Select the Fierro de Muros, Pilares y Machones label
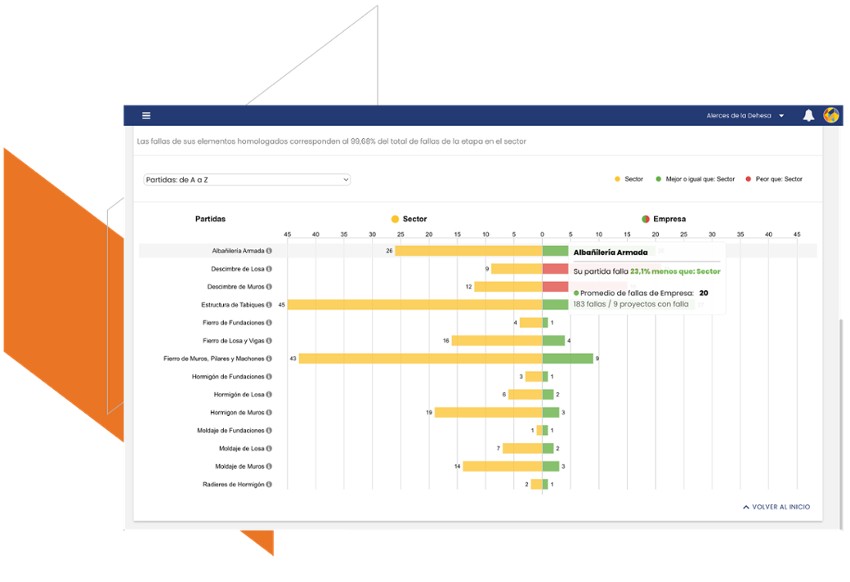Viewport: 850px width, 582px height. click(214, 359)
